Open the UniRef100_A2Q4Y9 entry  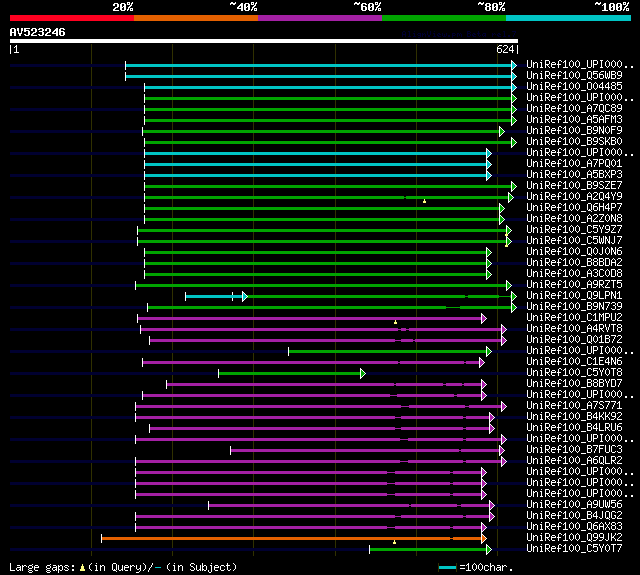(574, 197)
